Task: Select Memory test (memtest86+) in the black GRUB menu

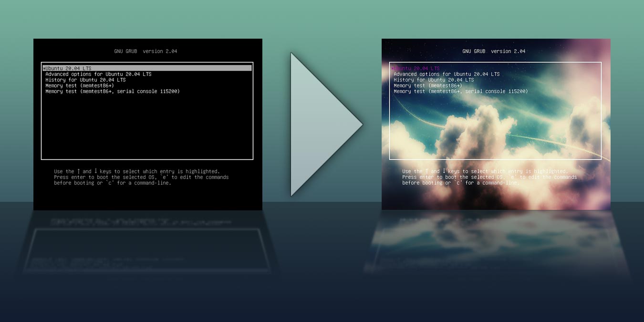Action: tap(80, 85)
